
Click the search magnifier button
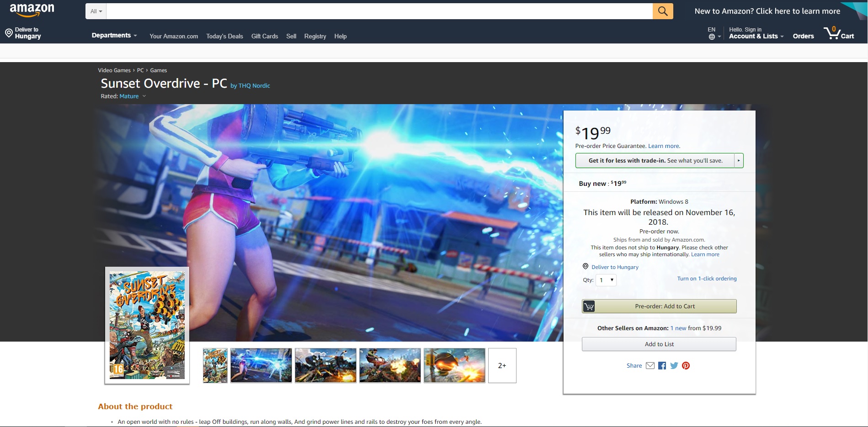[663, 11]
